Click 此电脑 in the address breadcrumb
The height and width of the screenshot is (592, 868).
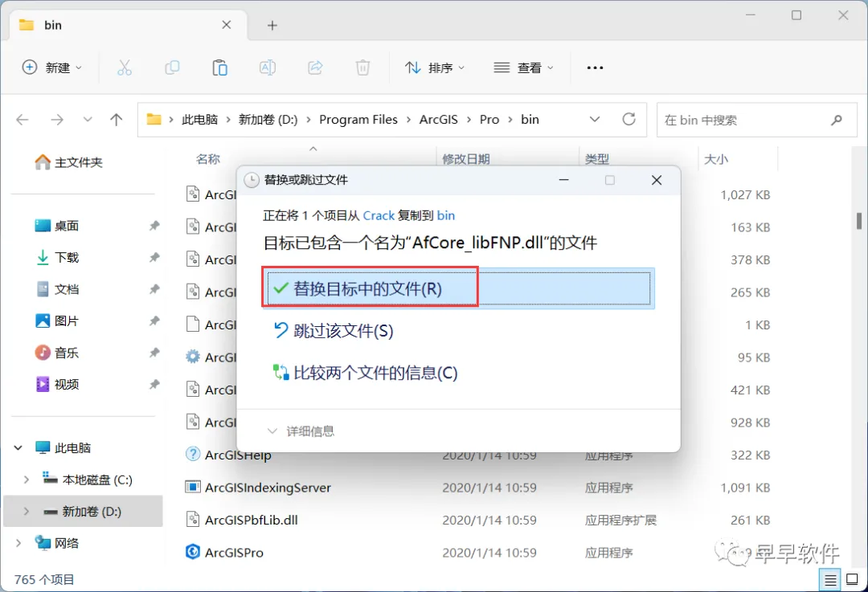tap(200, 120)
